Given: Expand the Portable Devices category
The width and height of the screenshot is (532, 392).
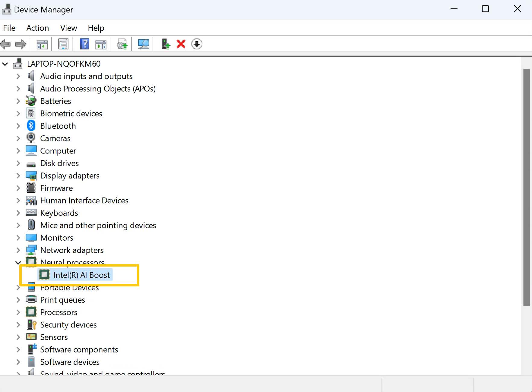Looking at the screenshot, I should tap(18, 287).
